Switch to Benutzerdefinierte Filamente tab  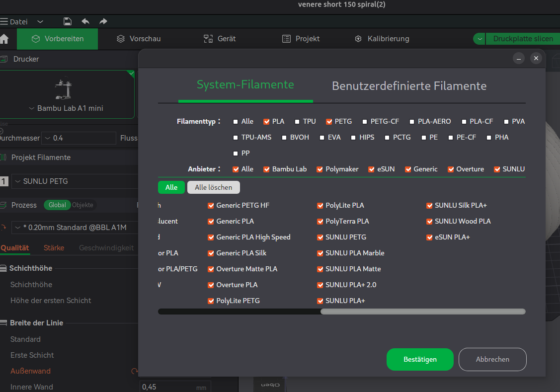coord(409,86)
